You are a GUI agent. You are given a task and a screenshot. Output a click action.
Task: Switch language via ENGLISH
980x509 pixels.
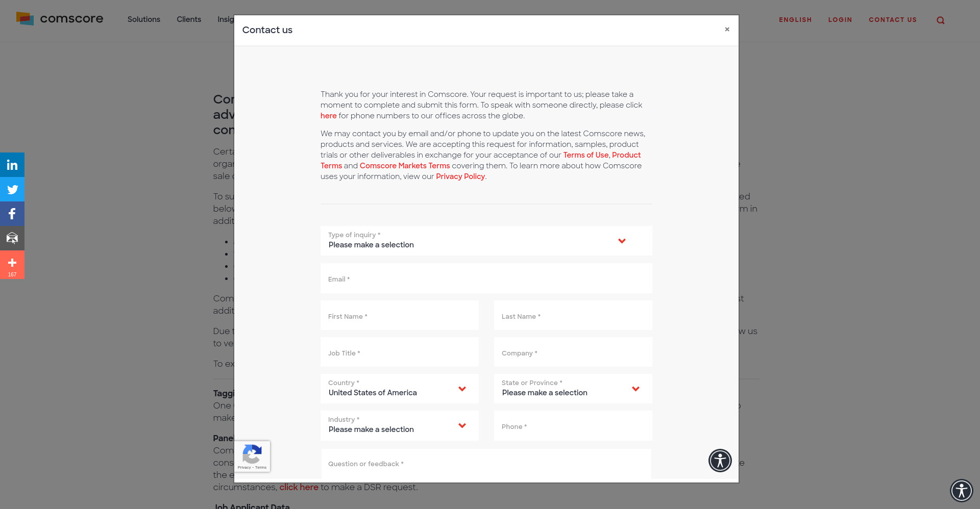[x=795, y=20]
